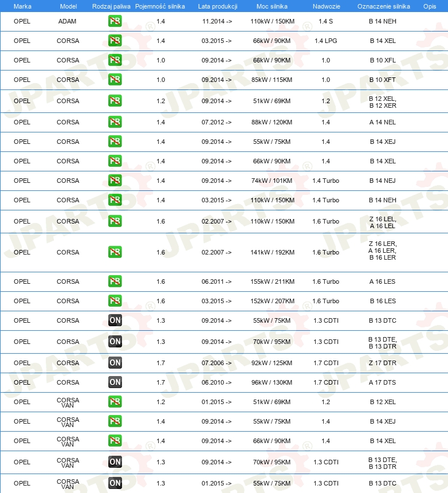Click the ON diesel icon in the Corsa 70kW 1.3 CDTI row

[115, 342]
